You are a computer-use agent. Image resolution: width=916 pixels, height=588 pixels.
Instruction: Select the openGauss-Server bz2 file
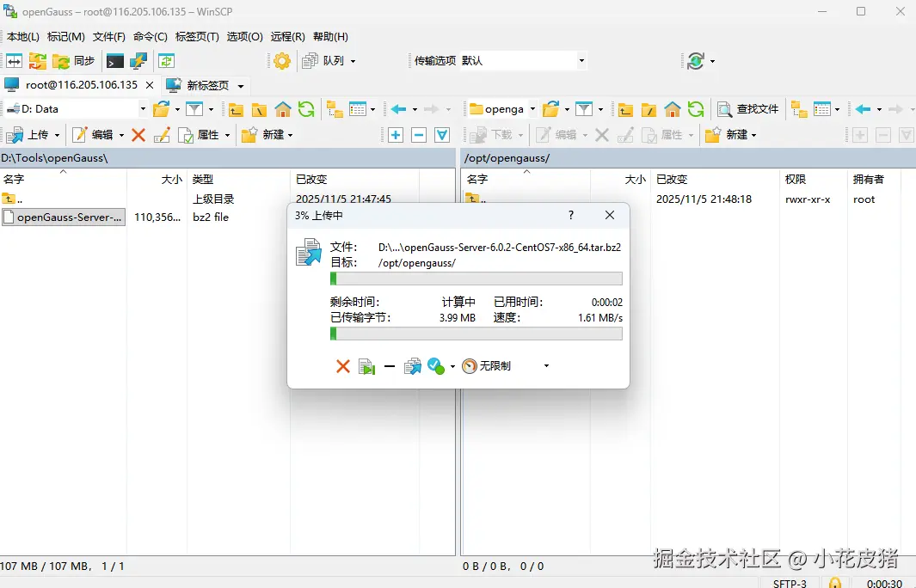pyautogui.click(x=63, y=217)
